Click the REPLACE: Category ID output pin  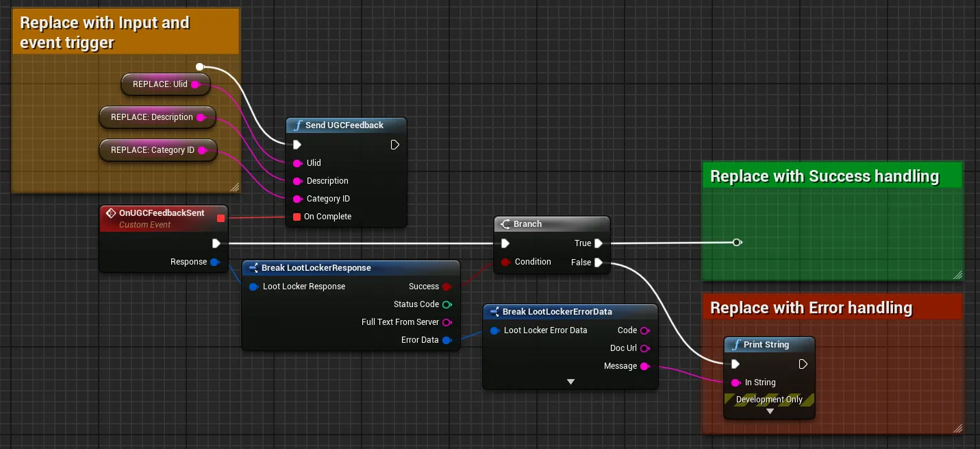203,150
